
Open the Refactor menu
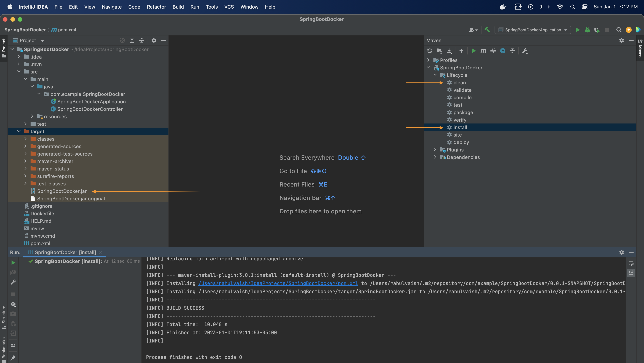156,7
